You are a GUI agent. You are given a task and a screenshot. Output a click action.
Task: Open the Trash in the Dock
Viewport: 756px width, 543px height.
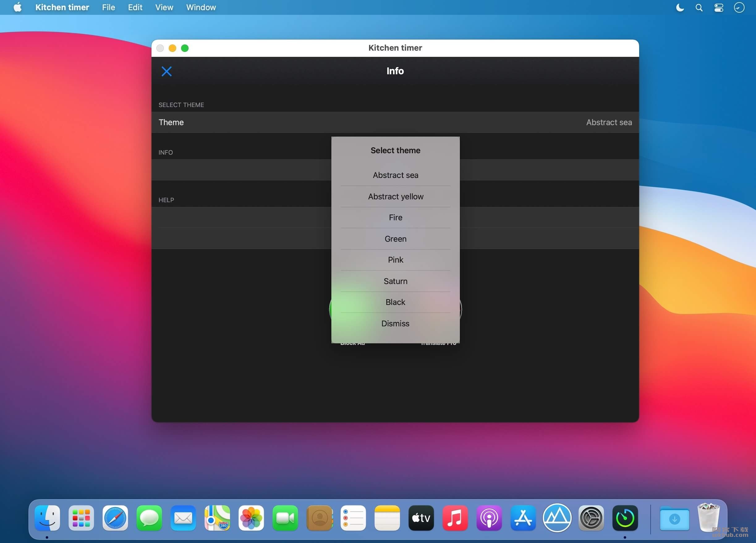pyautogui.click(x=708, y=517)
